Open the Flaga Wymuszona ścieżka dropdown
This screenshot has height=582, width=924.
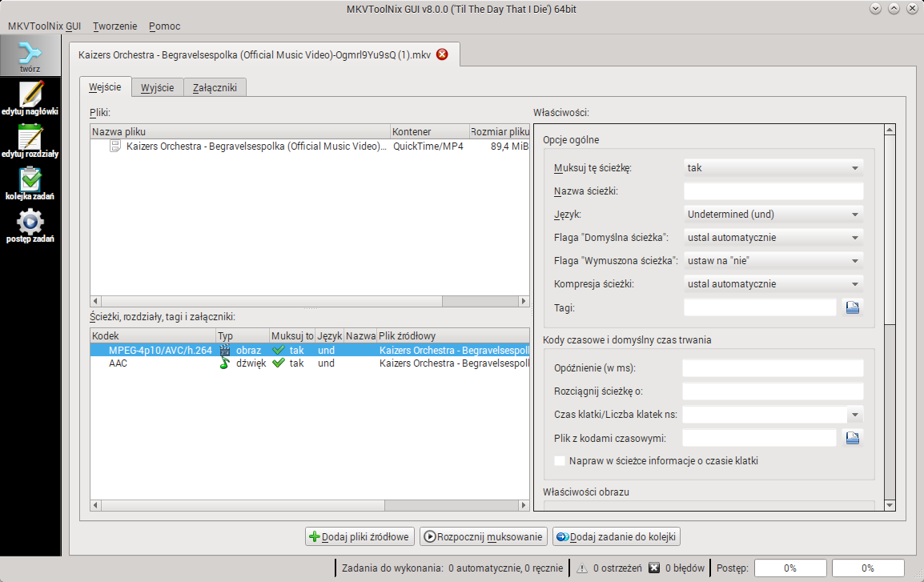(773, 260)
